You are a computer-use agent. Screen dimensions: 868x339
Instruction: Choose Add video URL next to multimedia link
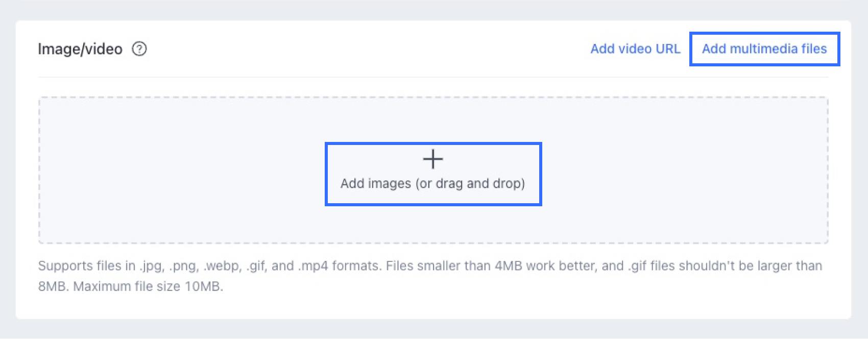click(635, 49)
